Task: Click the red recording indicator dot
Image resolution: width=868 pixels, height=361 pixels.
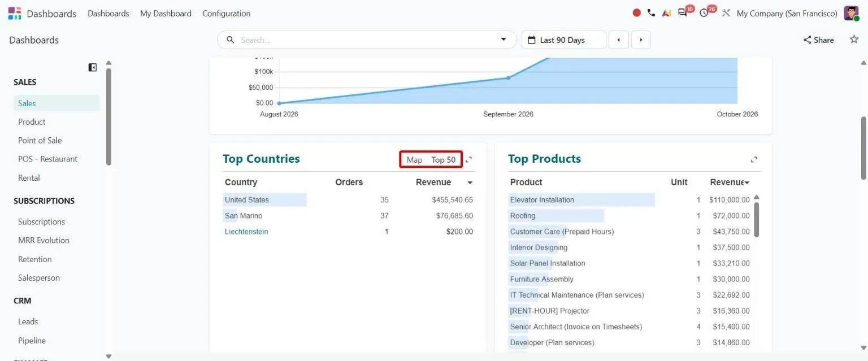Action: pyautogui.click(x=637, y=13)
